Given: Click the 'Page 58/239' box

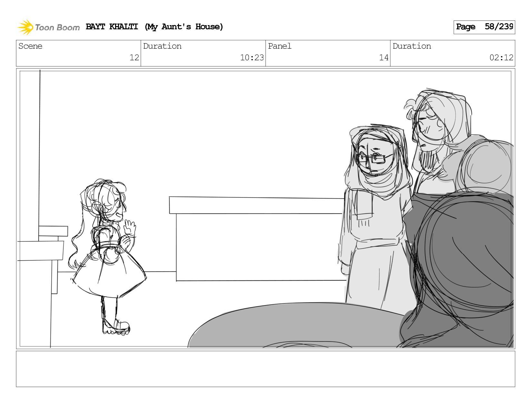Looking at the screenshot, I should click(484, 27).
